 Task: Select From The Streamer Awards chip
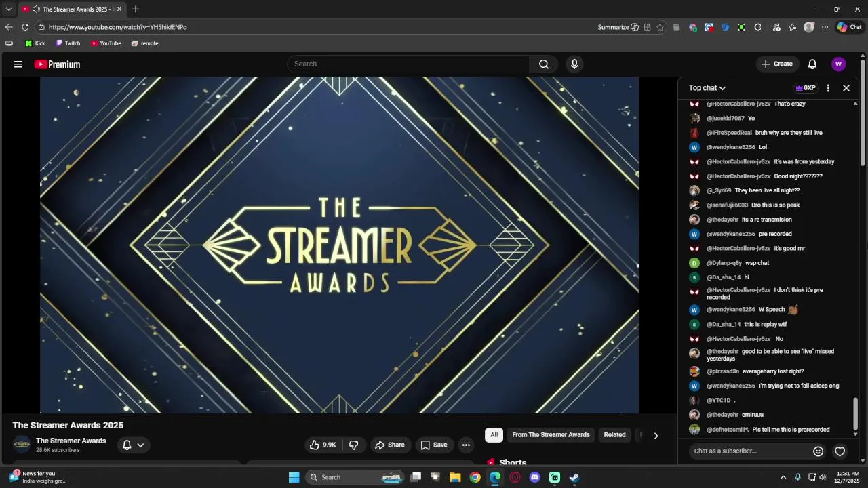(551, 435)
